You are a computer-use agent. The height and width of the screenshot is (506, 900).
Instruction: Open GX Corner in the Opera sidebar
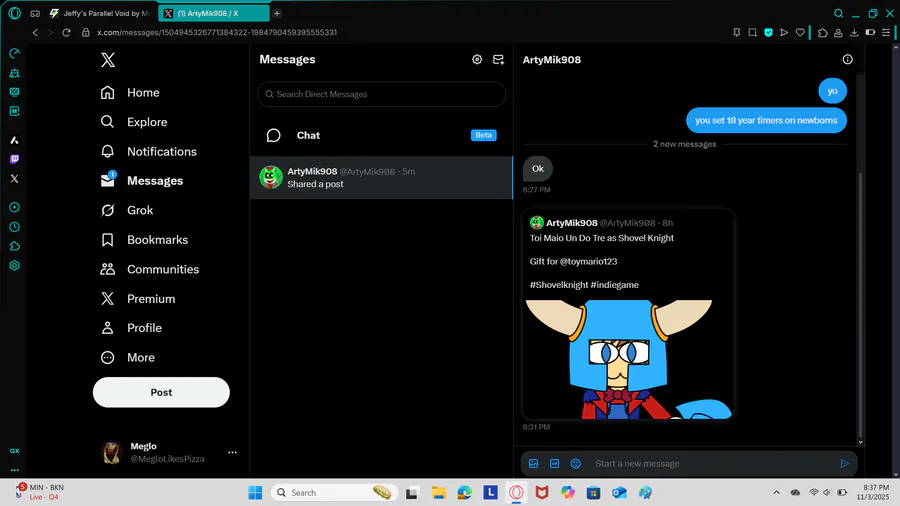click(14, 451)
